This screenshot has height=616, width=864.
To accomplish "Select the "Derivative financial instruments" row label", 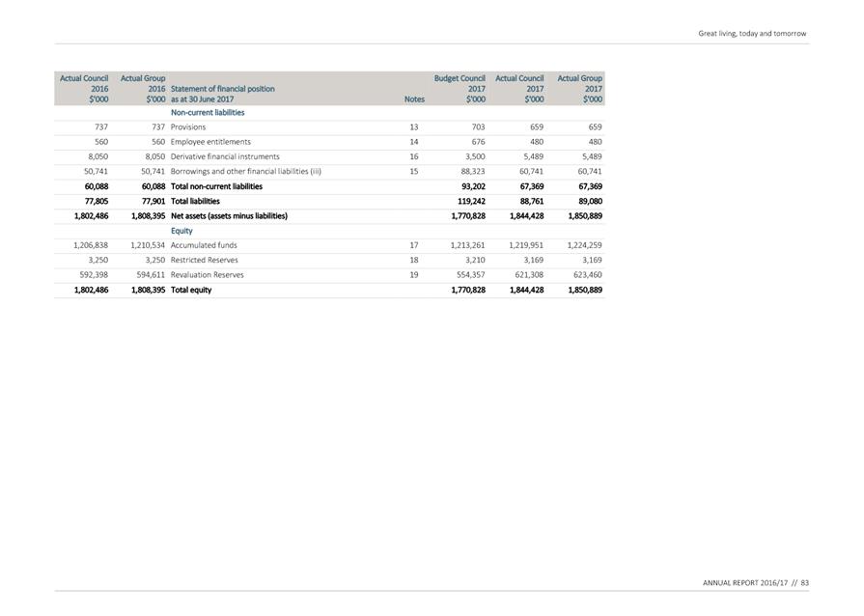I will click(x=225, y=157).
